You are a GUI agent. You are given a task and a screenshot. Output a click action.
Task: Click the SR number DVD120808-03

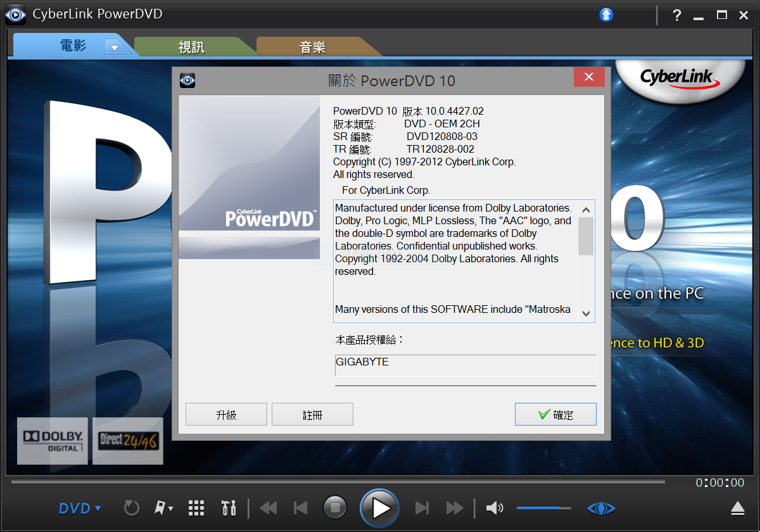point(442,137)
